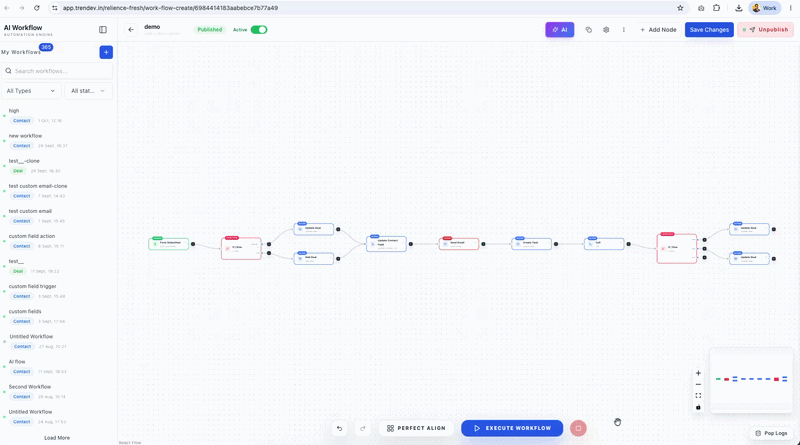This screenshot has width=800, height=445.
Task: Select the Form Submitted trigger node
Action: [x=168, y=244]
